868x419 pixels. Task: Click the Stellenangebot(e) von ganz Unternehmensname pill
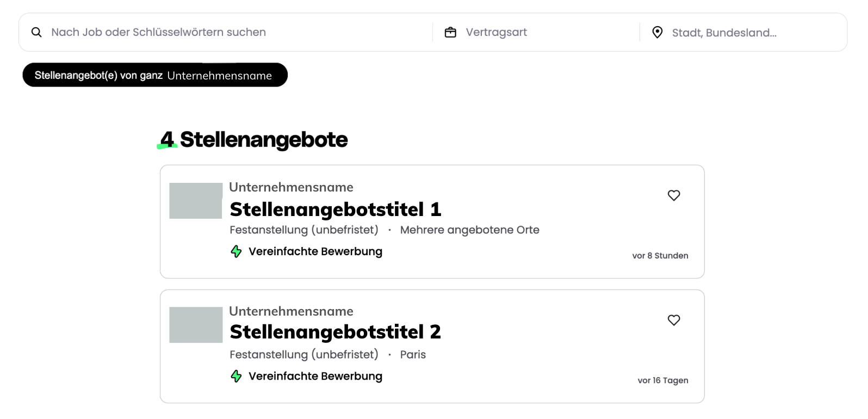(x=154, y=75)
